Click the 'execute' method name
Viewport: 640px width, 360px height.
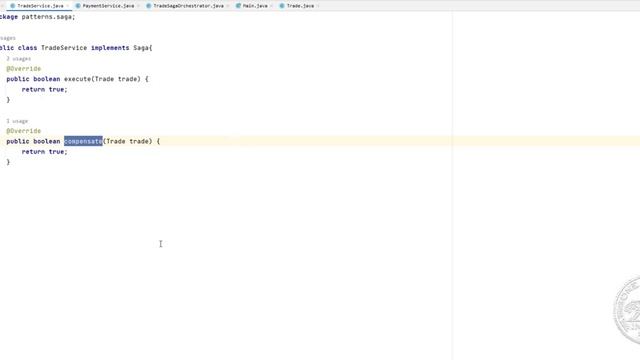click(x=77, y=79)
